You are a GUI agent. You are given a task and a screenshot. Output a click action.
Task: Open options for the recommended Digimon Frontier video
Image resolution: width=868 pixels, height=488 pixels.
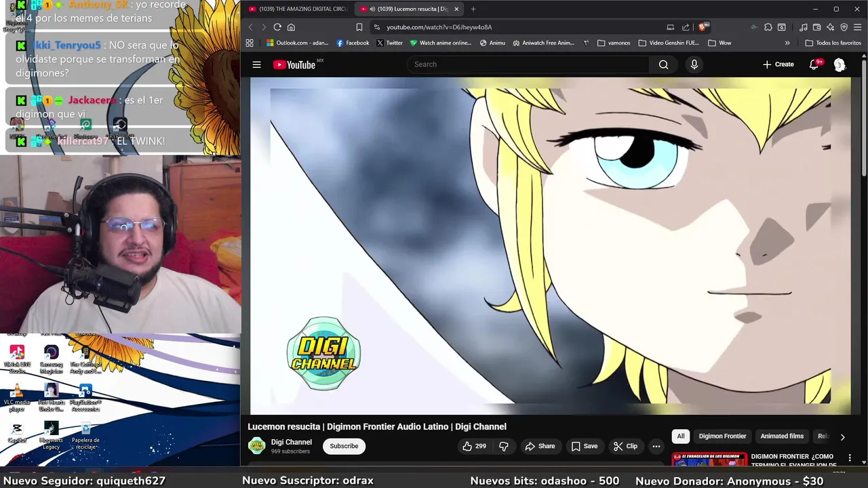coord(850,458)
